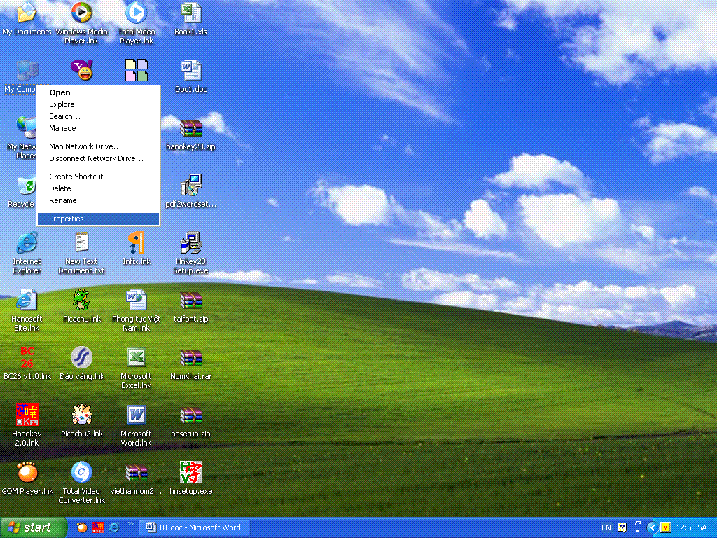720x541 pixels.
Task: Select Search... from the context menu
Action: (x=98, y=117)
